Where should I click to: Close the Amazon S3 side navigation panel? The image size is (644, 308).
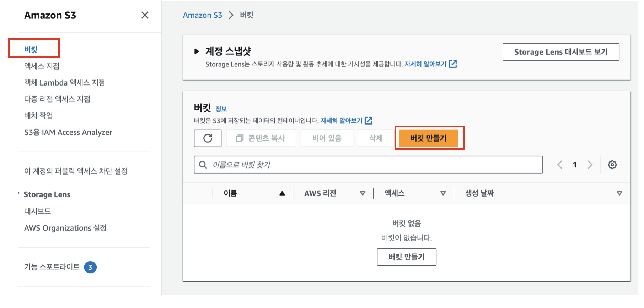[x=145, y=15]
